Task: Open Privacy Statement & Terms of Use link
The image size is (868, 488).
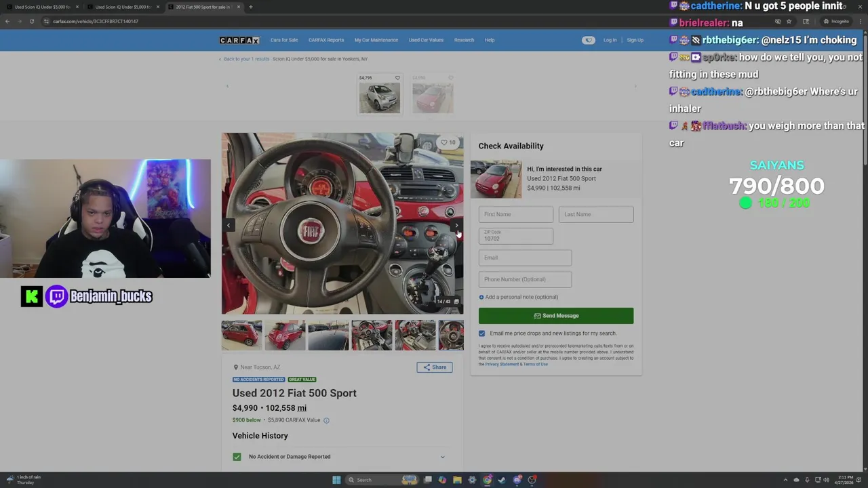Action: point(516,364)
